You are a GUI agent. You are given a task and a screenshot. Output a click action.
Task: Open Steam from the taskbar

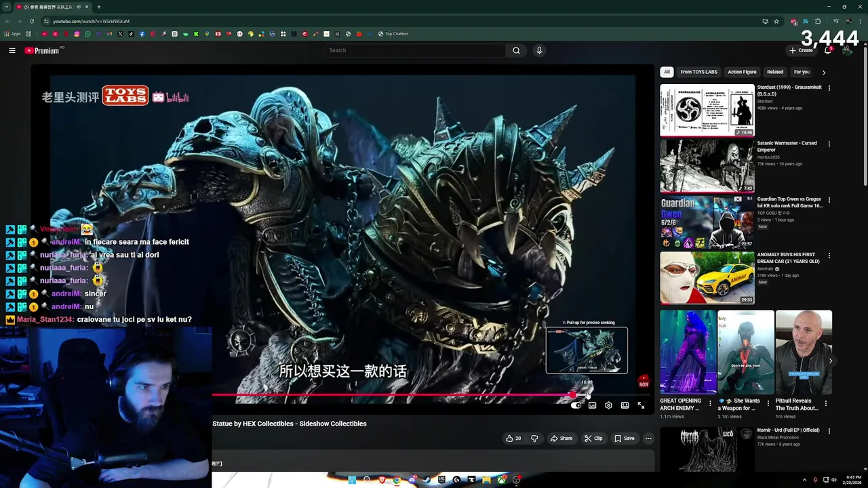pyautogui.click(x=427, y=480)
